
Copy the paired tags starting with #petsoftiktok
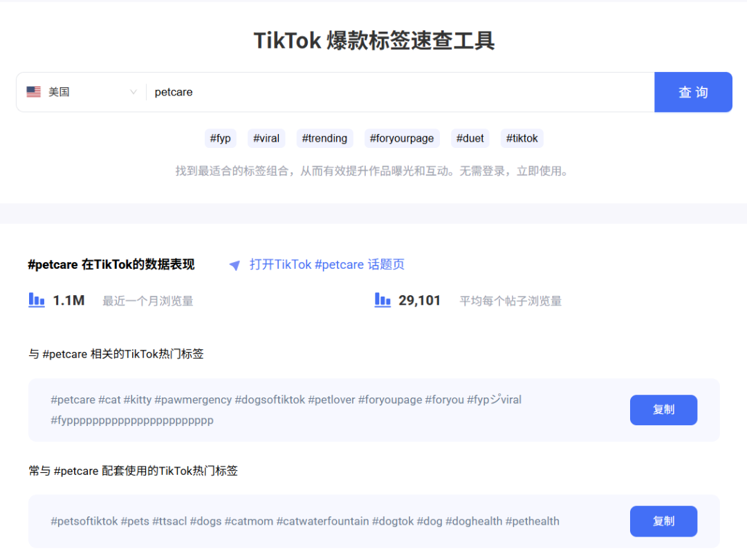(x=663, y=521)
